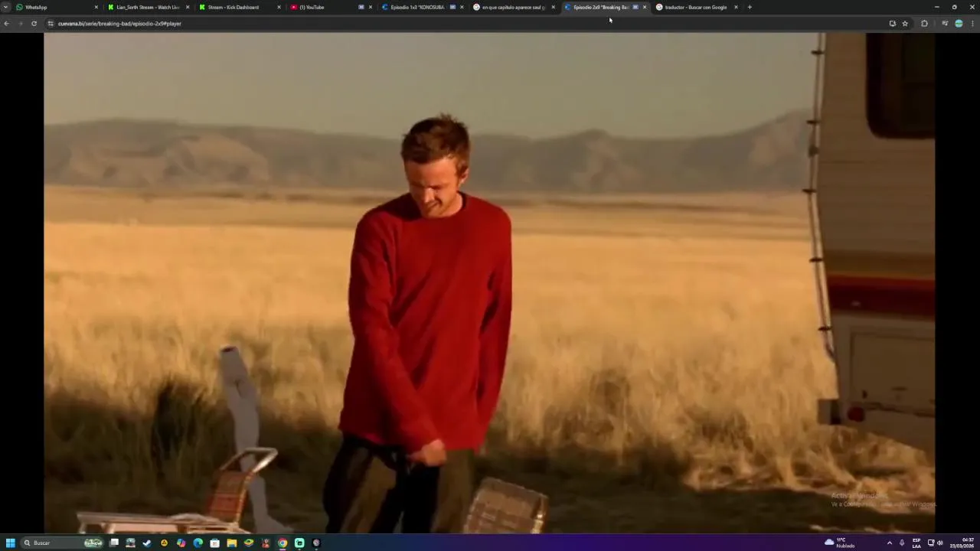
Task: Open the Chrome profile avatar
Action: (x=959, y=24)
